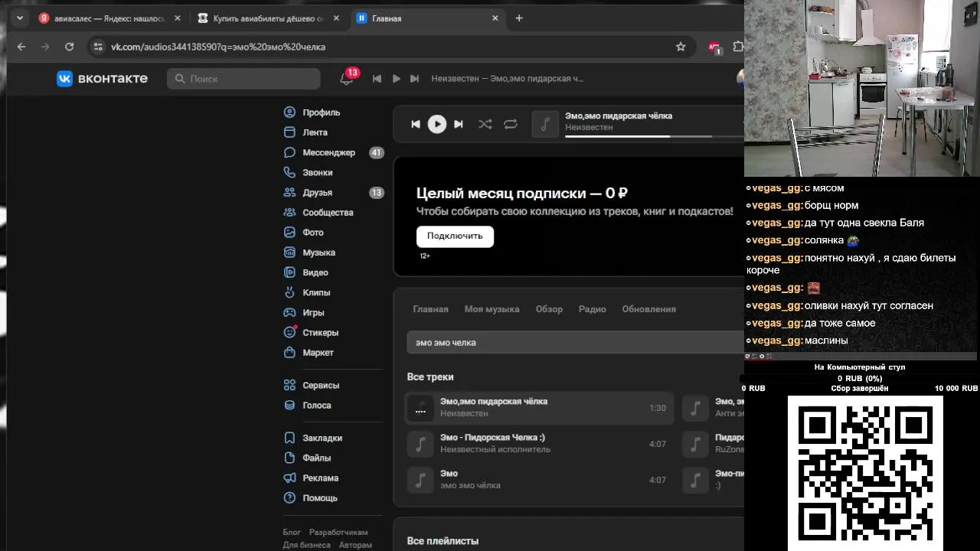Click music search field with эмо эмо челка
The height and width of the screenshot is (551, 980).
(x=574, y=343)
